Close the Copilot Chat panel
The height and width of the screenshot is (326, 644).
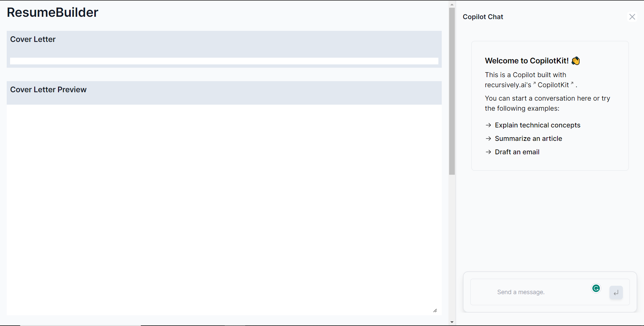632,17
